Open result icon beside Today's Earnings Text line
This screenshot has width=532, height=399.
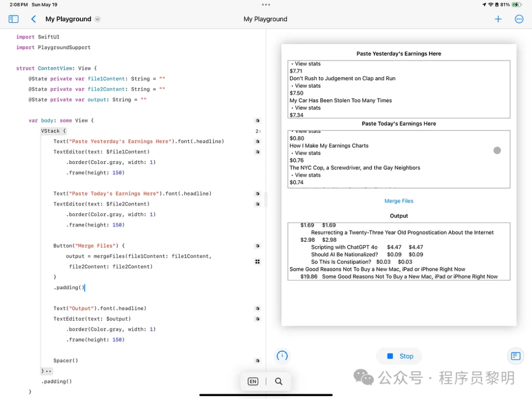coord(258,194)
